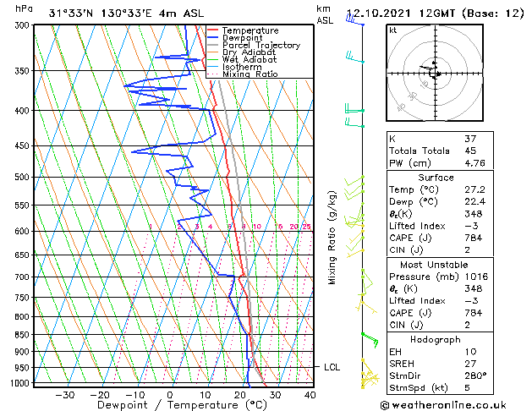Select the Parcel Trajectory legend label
Screen dimensions: 532x411
(x=261, y=45)
